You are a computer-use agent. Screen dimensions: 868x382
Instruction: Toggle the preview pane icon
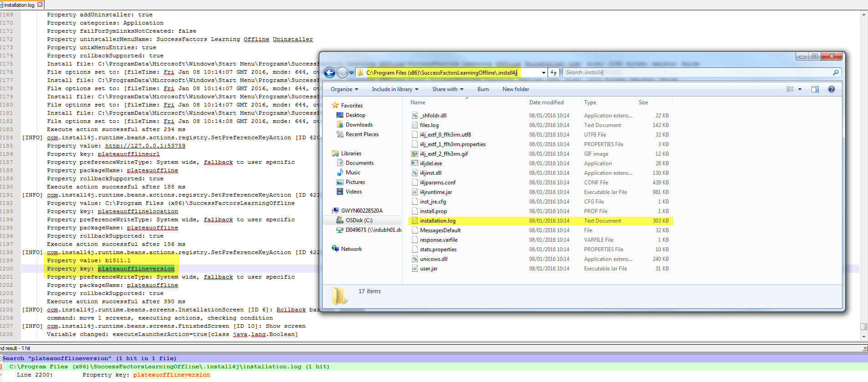pyautogui.click(x=815, y=89)
